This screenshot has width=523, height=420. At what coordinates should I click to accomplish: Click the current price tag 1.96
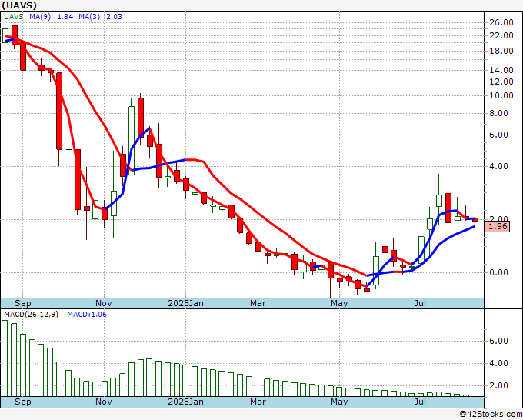tap(498, 226)
